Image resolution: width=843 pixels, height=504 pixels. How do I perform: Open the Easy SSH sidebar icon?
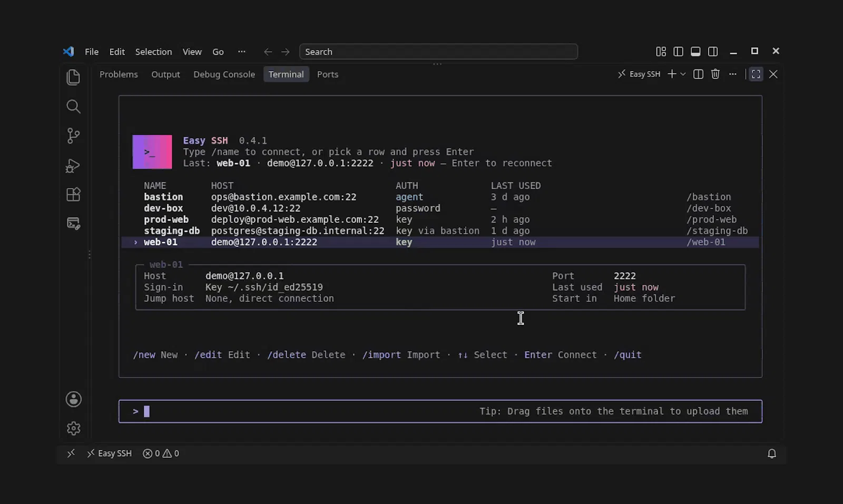coord(73,223)
